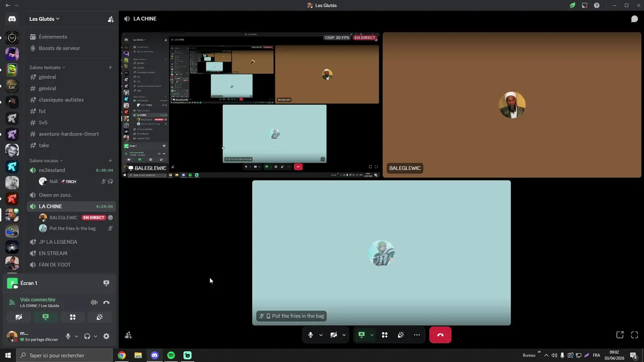Stop streaming icon next to Écran 1

pyautogui.click(x=106, y=283)
